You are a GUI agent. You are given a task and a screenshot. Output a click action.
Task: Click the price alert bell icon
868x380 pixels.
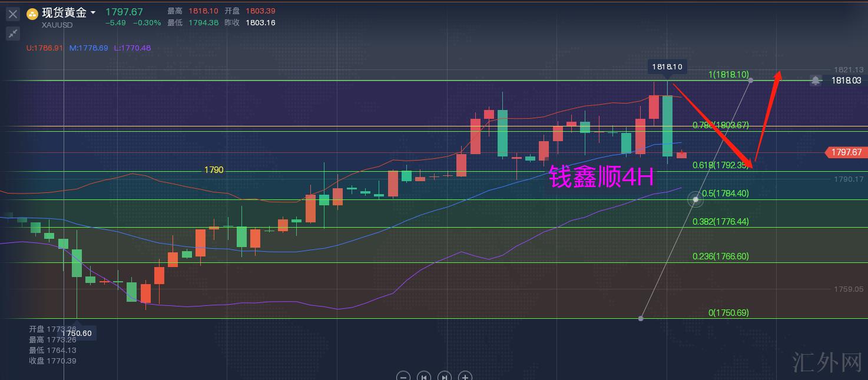point(815,81)
